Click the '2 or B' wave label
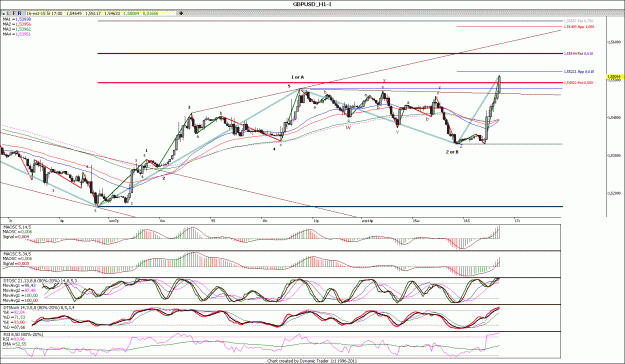625x364 pixels. pyautogui.click(x=452, y=152)
